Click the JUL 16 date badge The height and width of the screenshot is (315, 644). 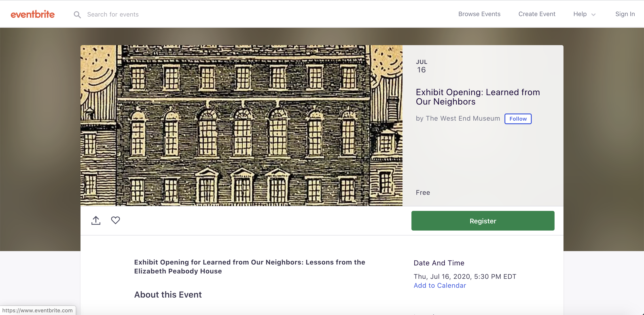[x=421, y=66]
